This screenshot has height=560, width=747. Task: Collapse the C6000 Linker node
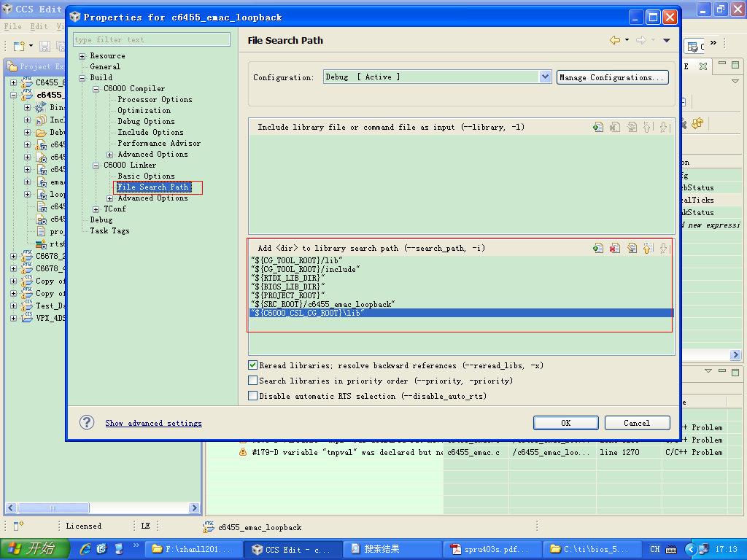tap(96, 166)
